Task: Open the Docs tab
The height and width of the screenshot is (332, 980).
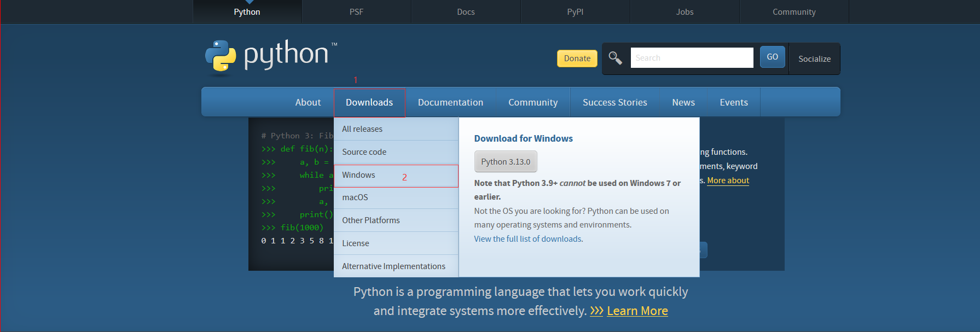Action: [466, 11]
